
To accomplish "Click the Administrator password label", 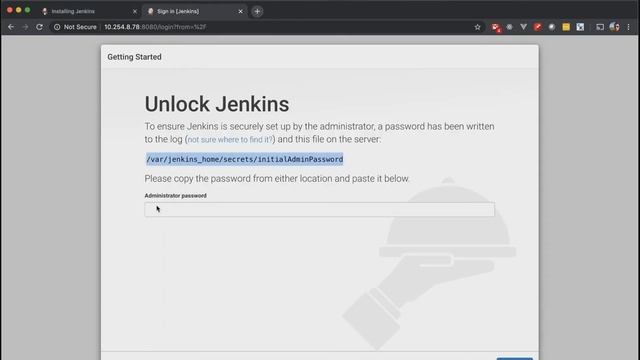I will coord(176,196).
